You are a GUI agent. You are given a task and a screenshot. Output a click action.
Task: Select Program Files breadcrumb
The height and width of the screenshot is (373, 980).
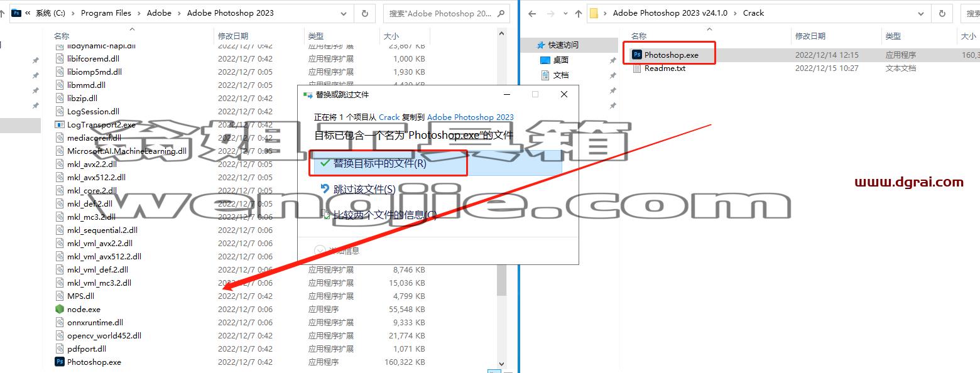pos(106,13)
